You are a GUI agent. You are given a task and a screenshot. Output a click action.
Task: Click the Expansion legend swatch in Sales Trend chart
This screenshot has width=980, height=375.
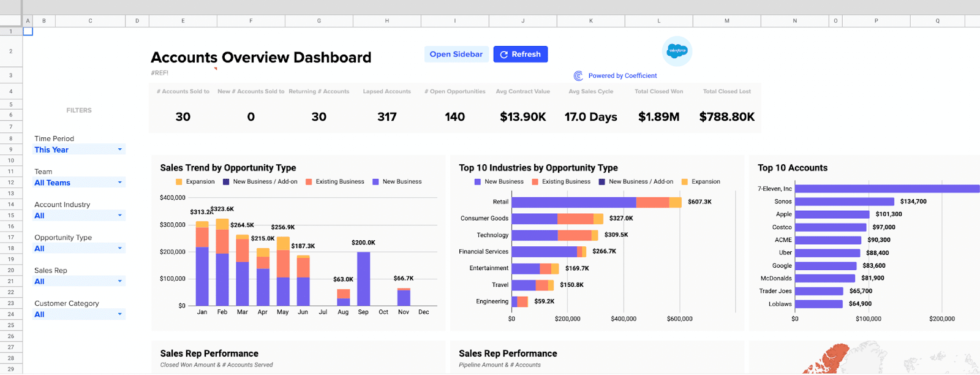coord(179,182)
